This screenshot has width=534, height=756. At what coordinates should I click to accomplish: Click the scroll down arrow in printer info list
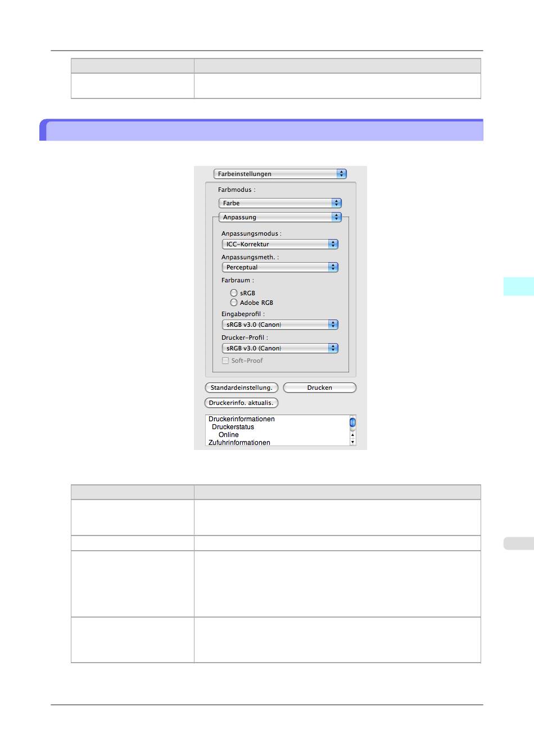352,442
